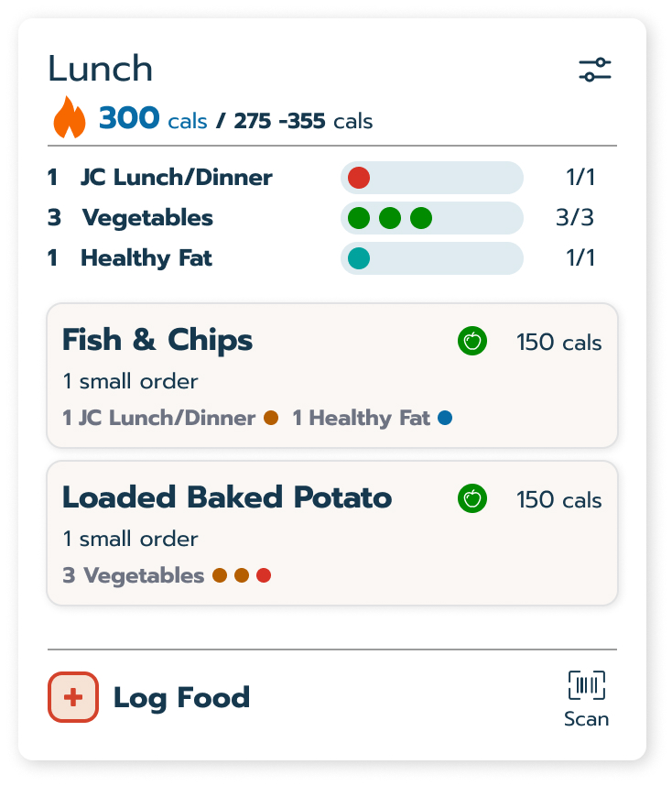This screenshot has height=786, width=672.
Task: Open the Loaded Baked Potato food card
Action: pyautogui.click(x=331, y=533)
